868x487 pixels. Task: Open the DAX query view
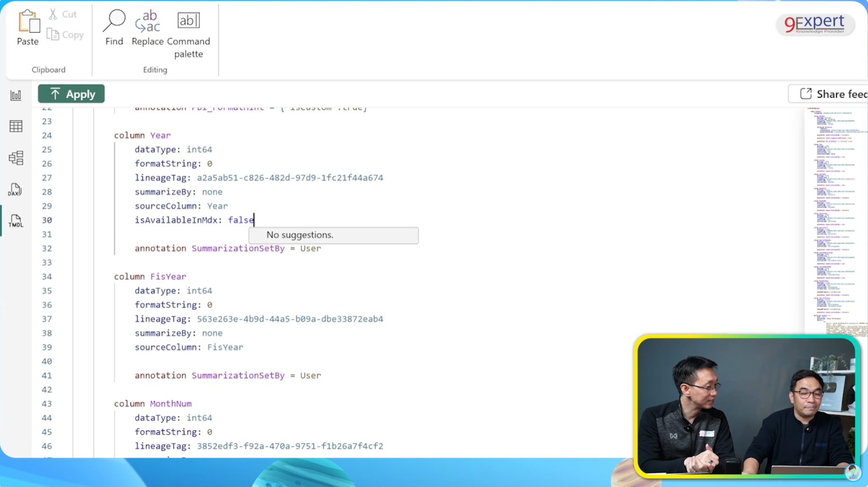coord(15,189)
